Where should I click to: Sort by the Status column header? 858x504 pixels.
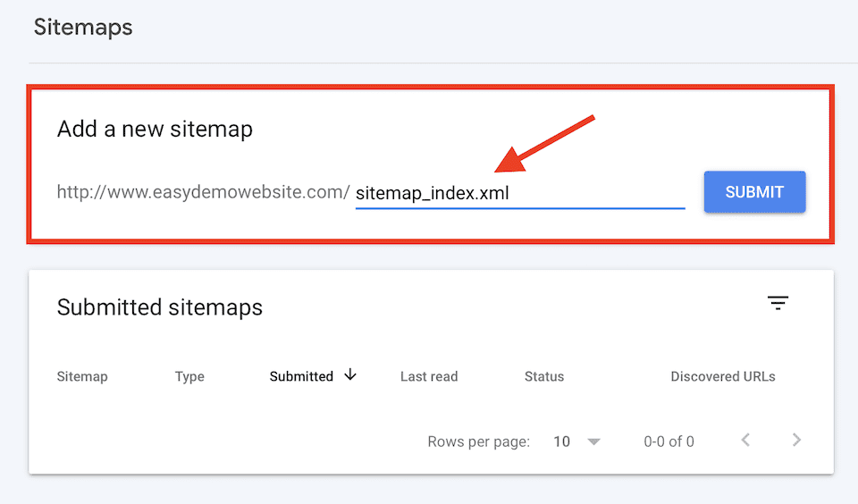pyautogui.click(x=544, y=376)
